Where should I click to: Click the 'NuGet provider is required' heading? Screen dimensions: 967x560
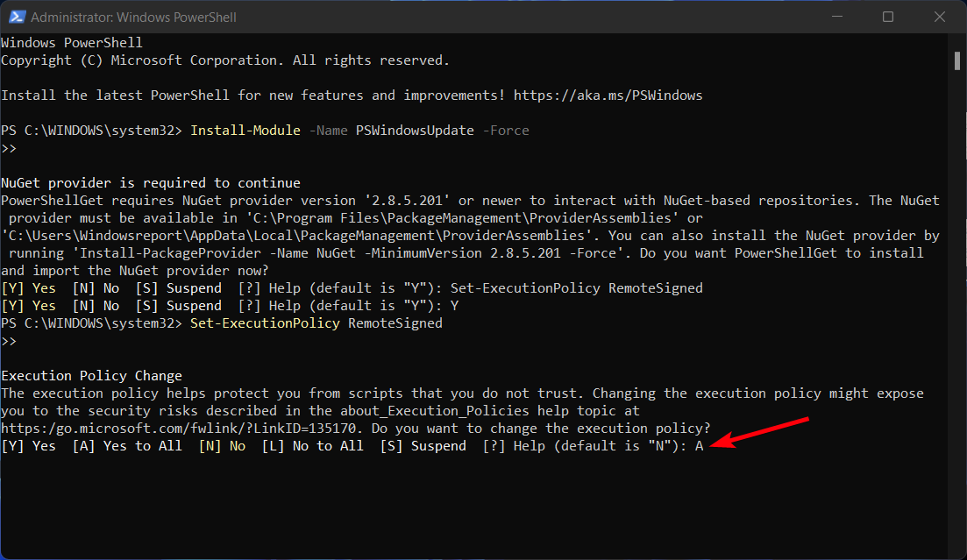150,183
